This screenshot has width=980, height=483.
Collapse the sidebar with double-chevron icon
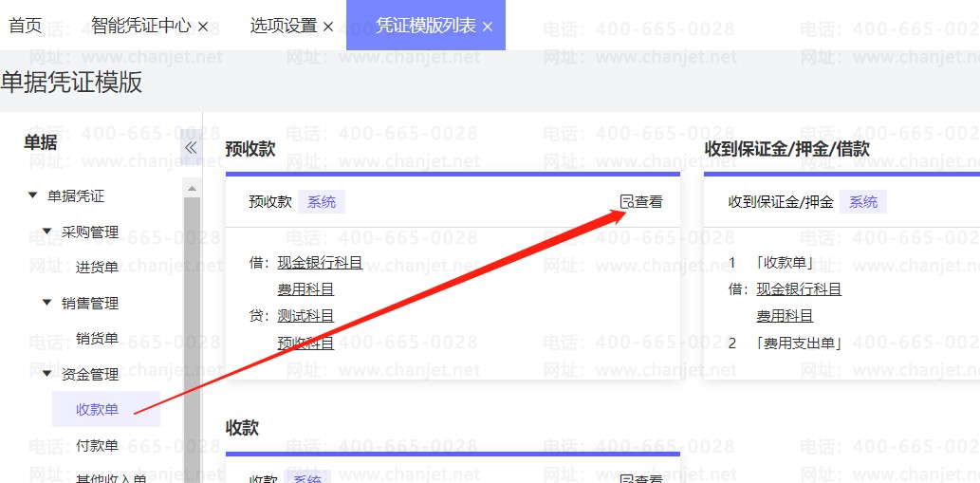(191, 147)
